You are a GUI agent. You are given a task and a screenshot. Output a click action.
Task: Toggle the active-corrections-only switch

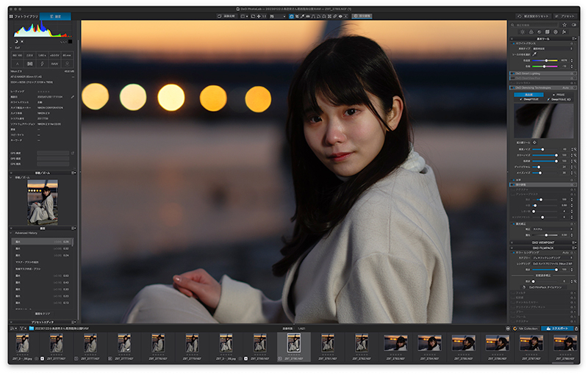tap(574, 25)
